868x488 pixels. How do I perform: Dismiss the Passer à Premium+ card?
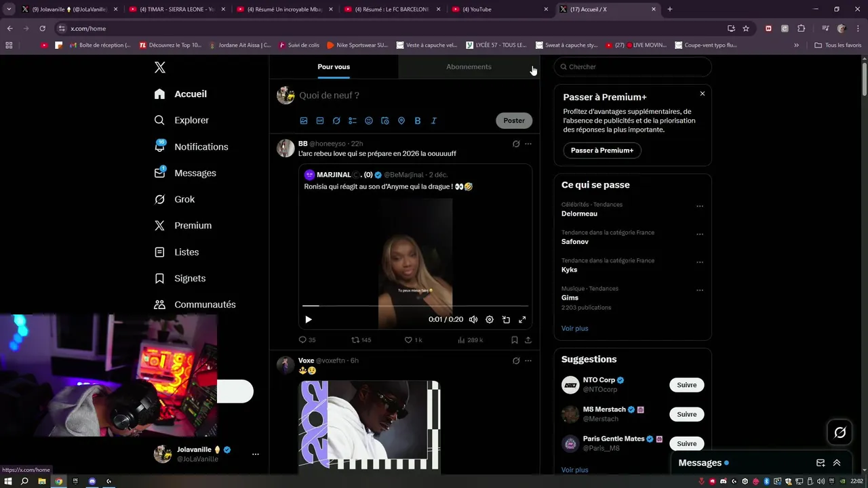[703, 94]
